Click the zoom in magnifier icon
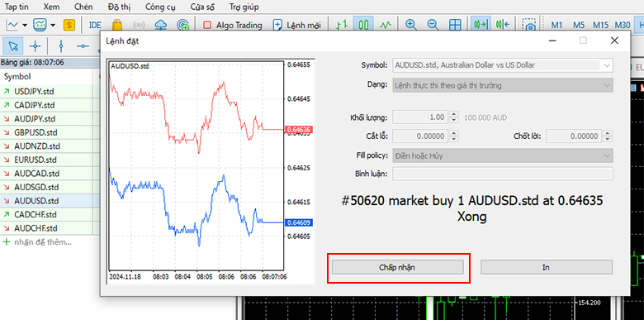Viewport: 644px width, 320px height. click(410, 25)
